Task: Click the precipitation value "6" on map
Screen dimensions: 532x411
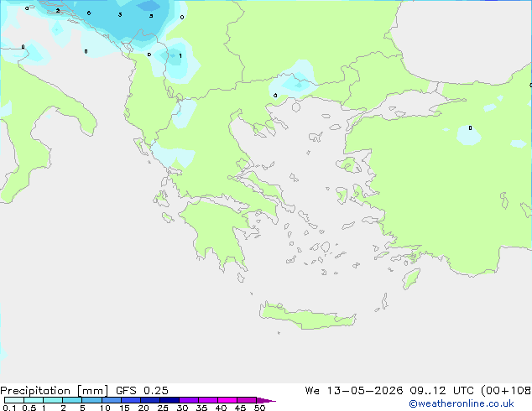Action: [x=89, y=13]
